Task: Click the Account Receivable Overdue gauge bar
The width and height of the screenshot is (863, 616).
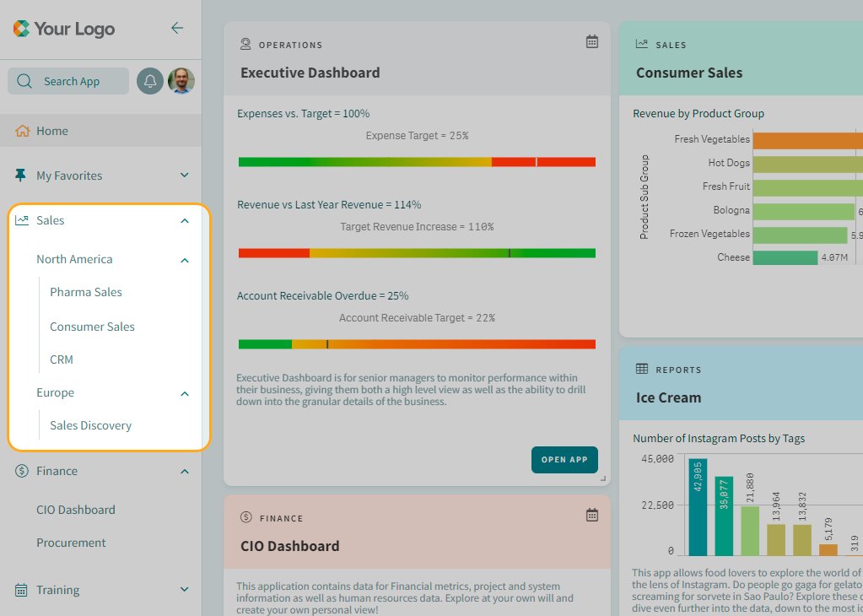Action: tap(417, 344)
